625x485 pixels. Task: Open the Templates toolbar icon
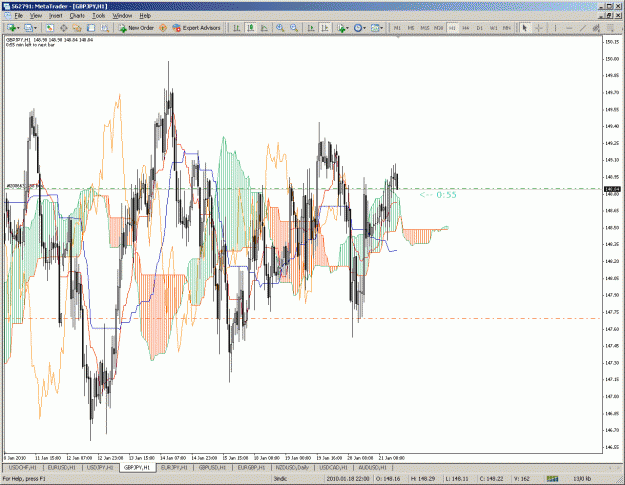[x=375, y=28]
